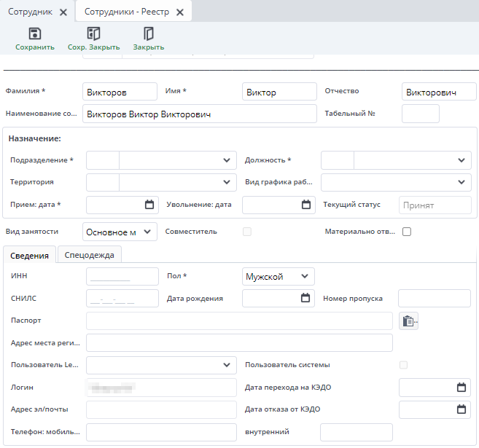The image size is (479, 448).
Task: Open the Пол dropdown showing Мужской
Action: 305,276
